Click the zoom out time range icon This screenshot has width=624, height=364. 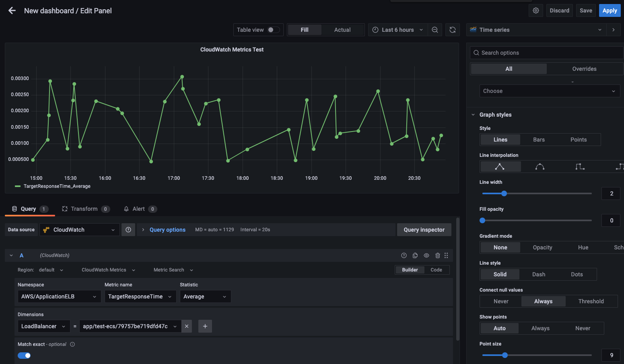pos(435,30)
